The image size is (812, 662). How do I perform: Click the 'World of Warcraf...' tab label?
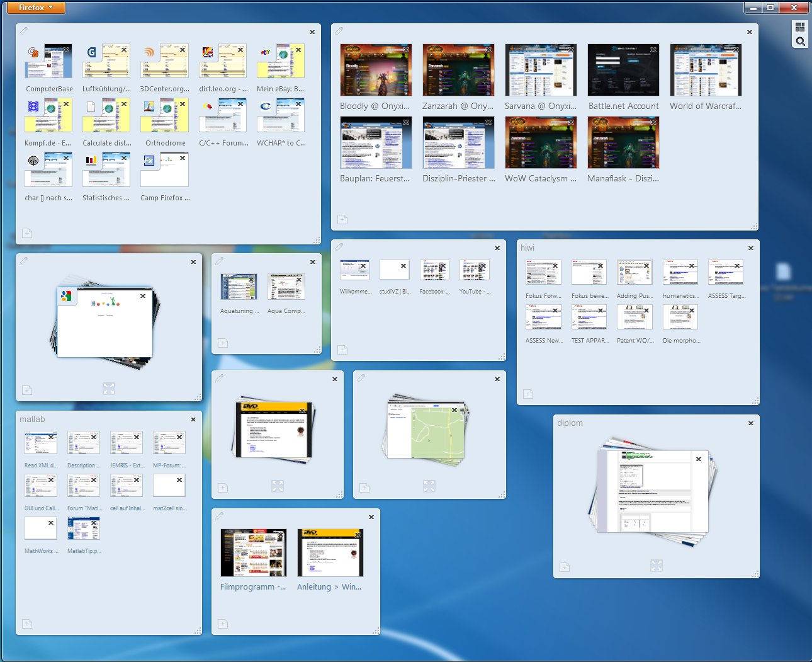706,106
